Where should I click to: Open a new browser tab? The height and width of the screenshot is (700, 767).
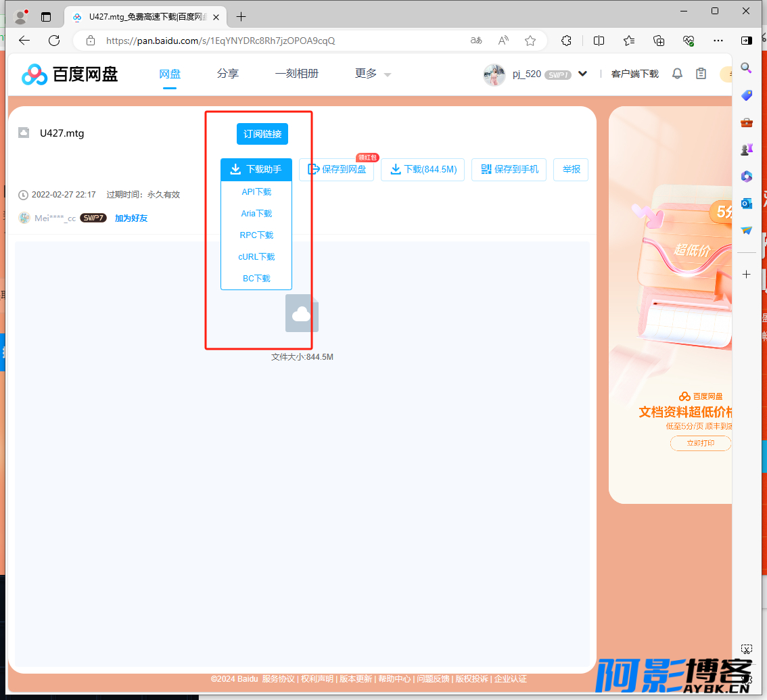(241, 17)
